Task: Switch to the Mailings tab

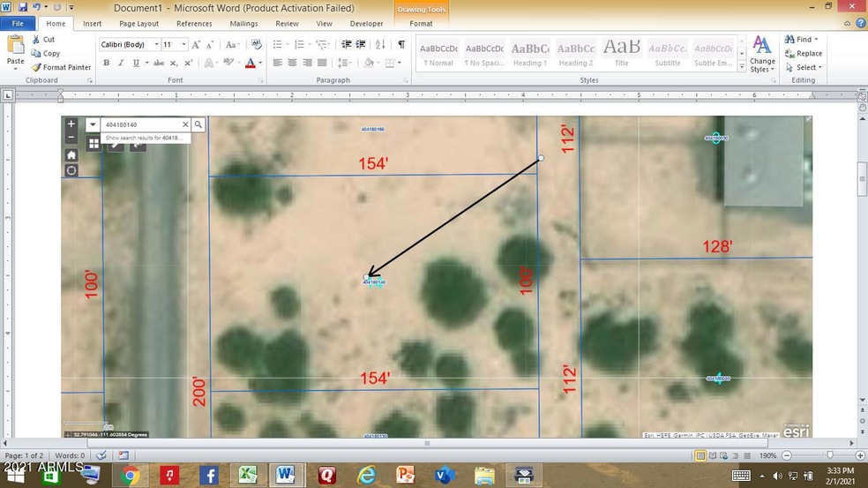Action: pos(243,23)
